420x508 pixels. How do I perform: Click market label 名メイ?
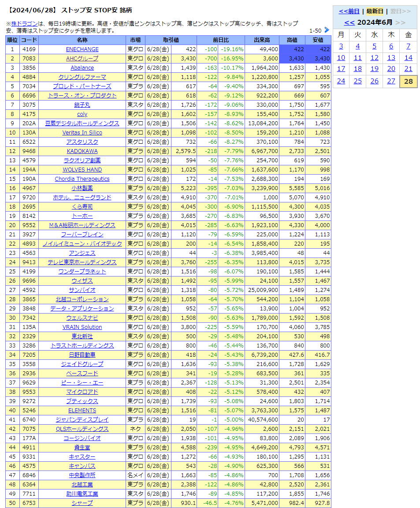click(x=135, y=475)
